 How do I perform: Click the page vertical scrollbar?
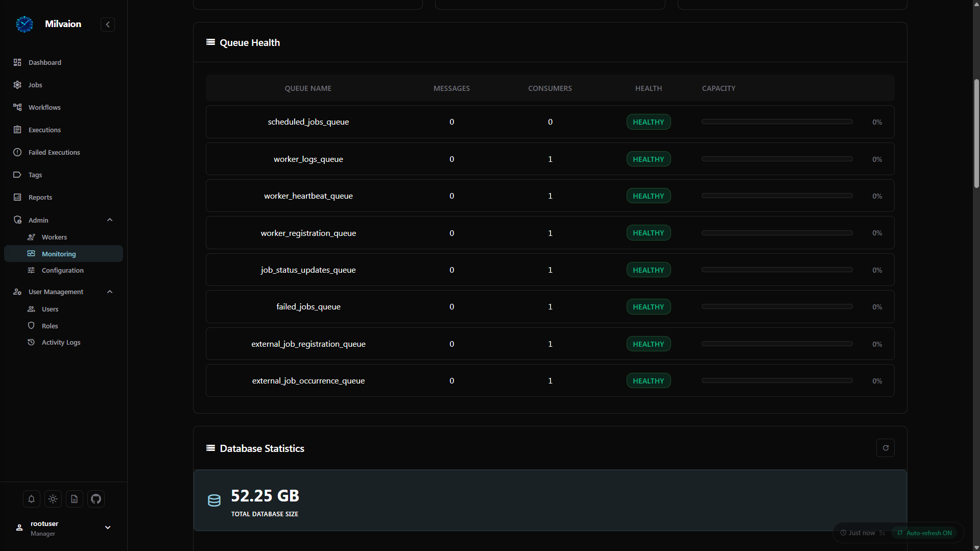click(976, 134)
